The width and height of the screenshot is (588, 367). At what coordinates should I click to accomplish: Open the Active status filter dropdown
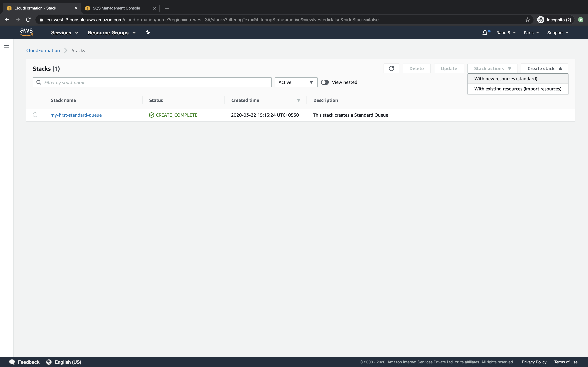pyautogui.click(x=296, y=82)
